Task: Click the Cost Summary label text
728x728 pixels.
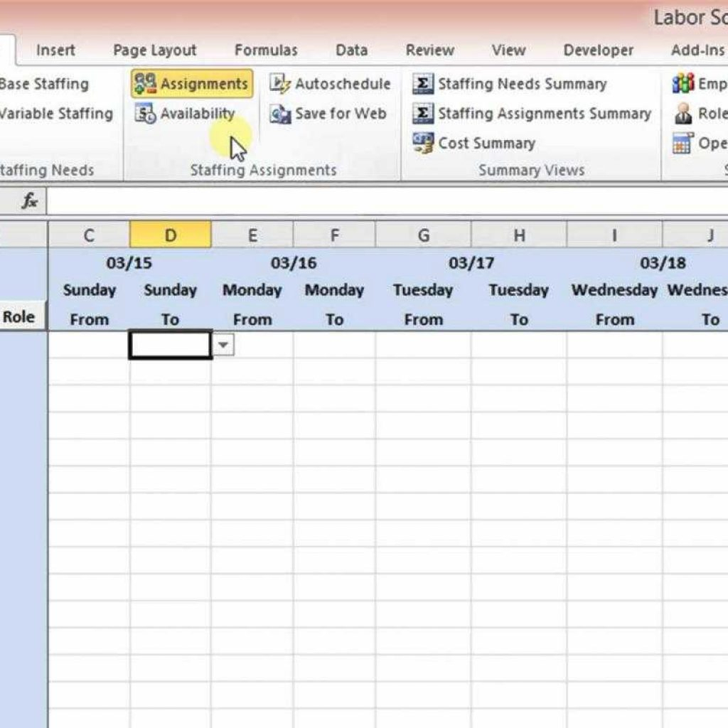Action: [486, 144]
